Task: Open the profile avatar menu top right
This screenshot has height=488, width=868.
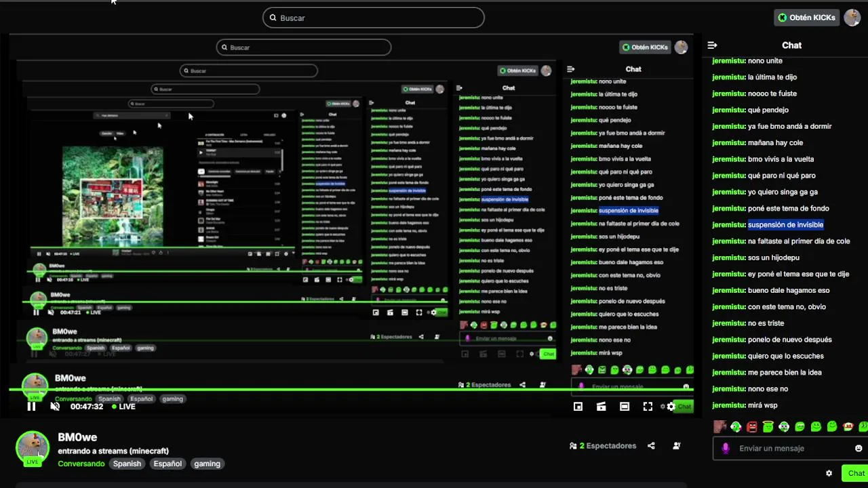Action: [852, 18]
